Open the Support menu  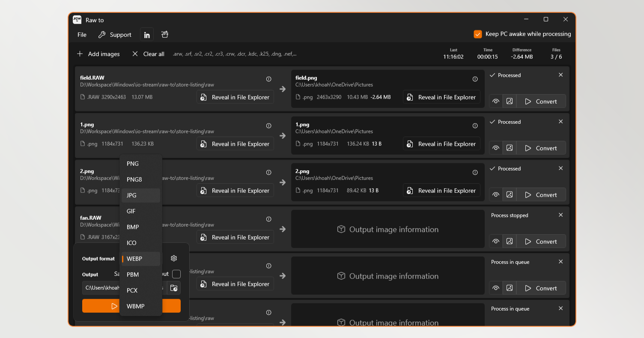[x=115, y=35]
